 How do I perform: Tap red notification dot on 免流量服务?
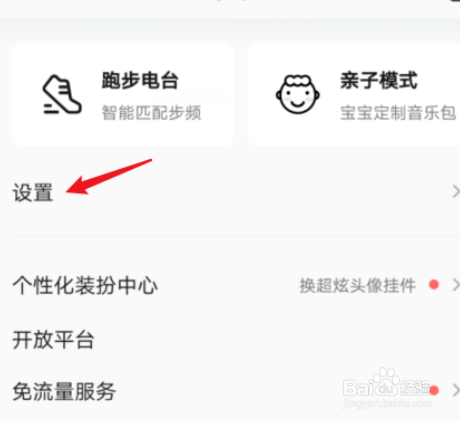(x=434, y=390)
